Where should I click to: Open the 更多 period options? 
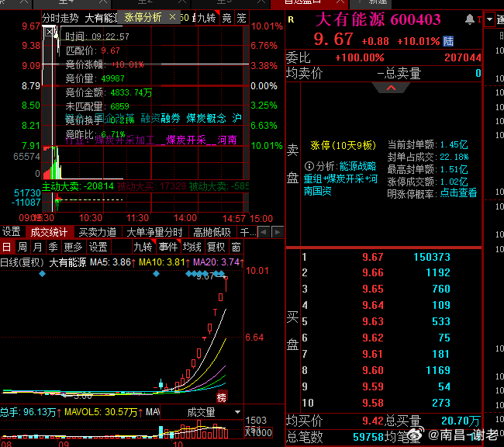[x=74, y=247]
